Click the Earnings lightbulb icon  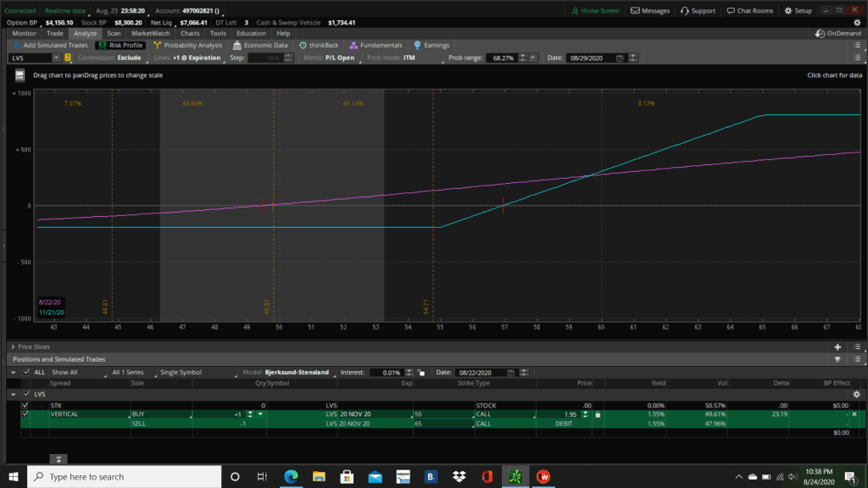pos(417,45)
